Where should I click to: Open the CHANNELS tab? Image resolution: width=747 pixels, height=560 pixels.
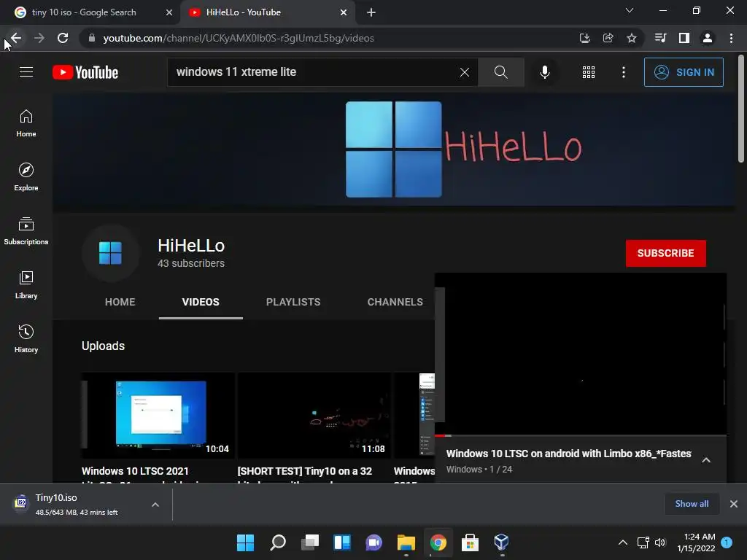click(x=395, y=302)
